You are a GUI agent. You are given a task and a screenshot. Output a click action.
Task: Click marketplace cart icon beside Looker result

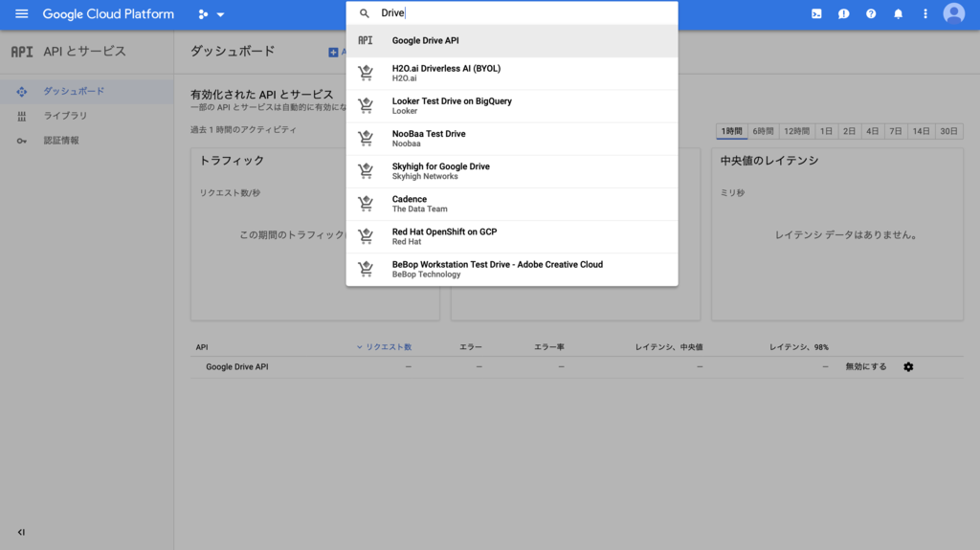coord(366,105)
